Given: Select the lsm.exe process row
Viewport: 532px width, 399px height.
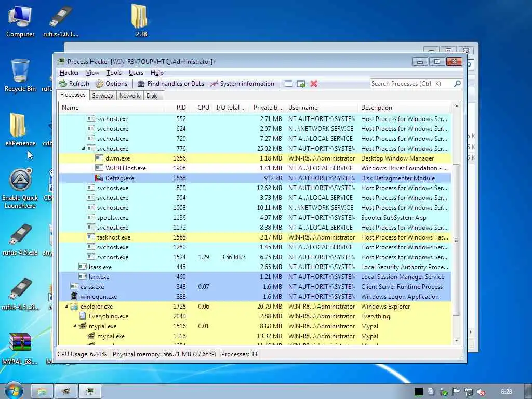Looking at the screenshot, I should (x=255, y=276).
